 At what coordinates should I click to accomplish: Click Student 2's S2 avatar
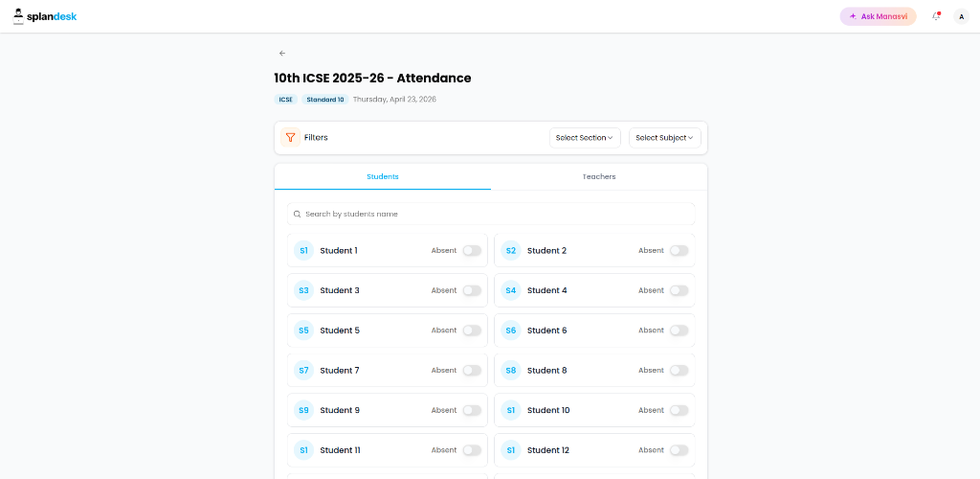(511, 251)
